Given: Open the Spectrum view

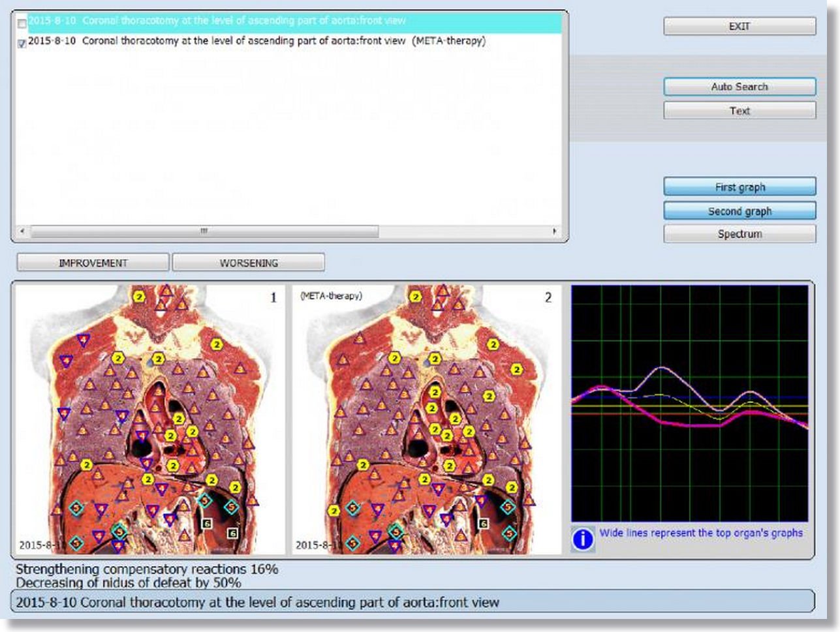Looking at the screenshot, I should click(739, 234).
